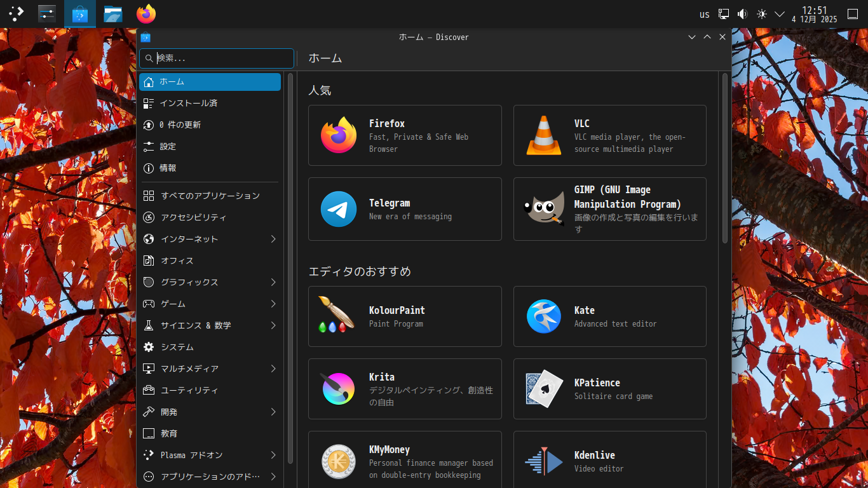Open the KPatience solitaire card
The height and width of the screenshot is (488, 868).
(610, 389)
